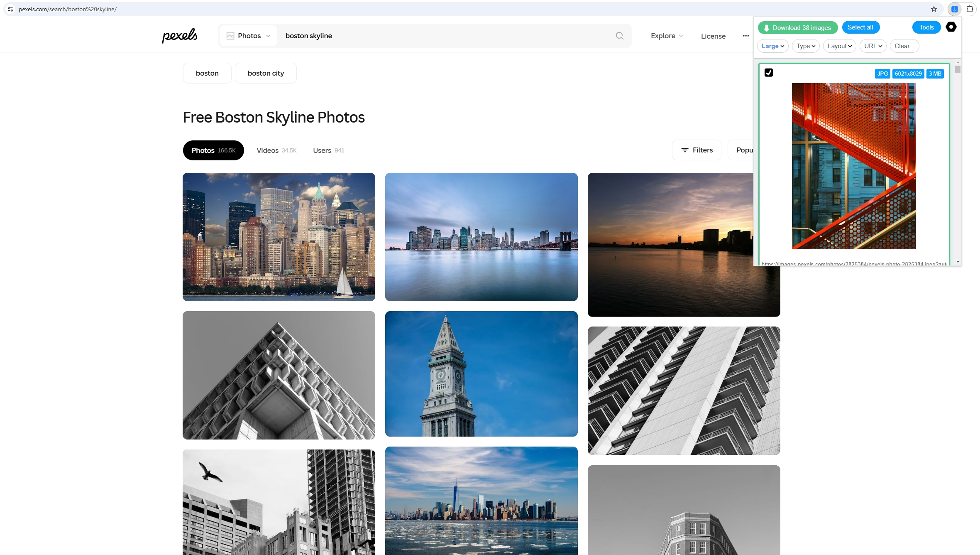Click the JPG format badge
The width and height of the screenshot is (980, 555).
pos(882,74)
